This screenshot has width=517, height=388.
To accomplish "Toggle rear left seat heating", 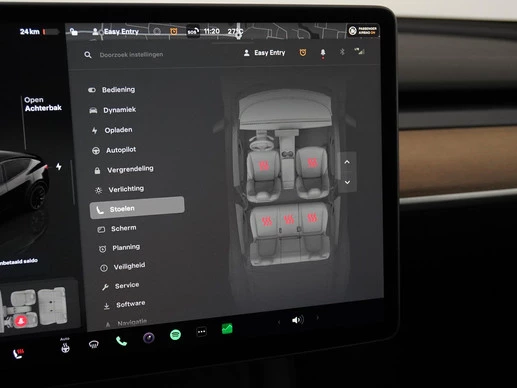I will 267,221.
